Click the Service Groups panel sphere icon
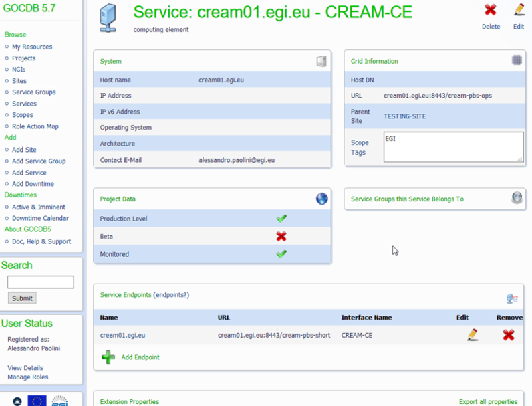The width and height of the screenshot is (532, 406). (517, 197)
